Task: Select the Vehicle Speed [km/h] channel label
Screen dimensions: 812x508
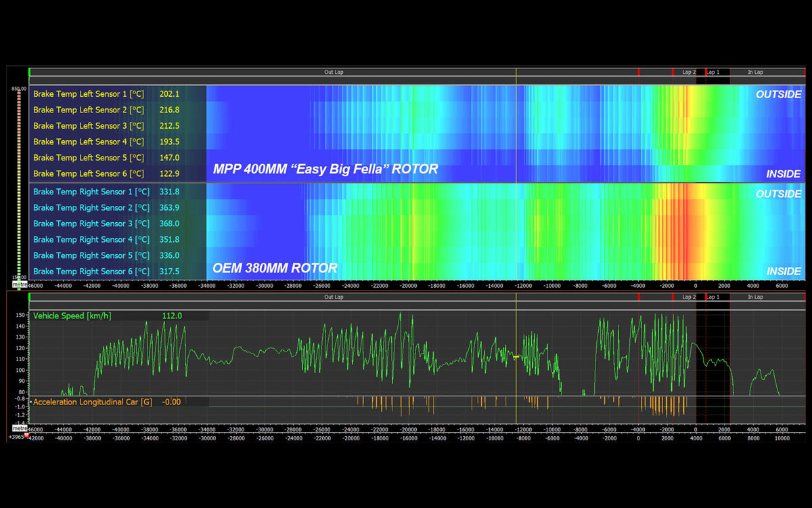Action: pos(72,316)
